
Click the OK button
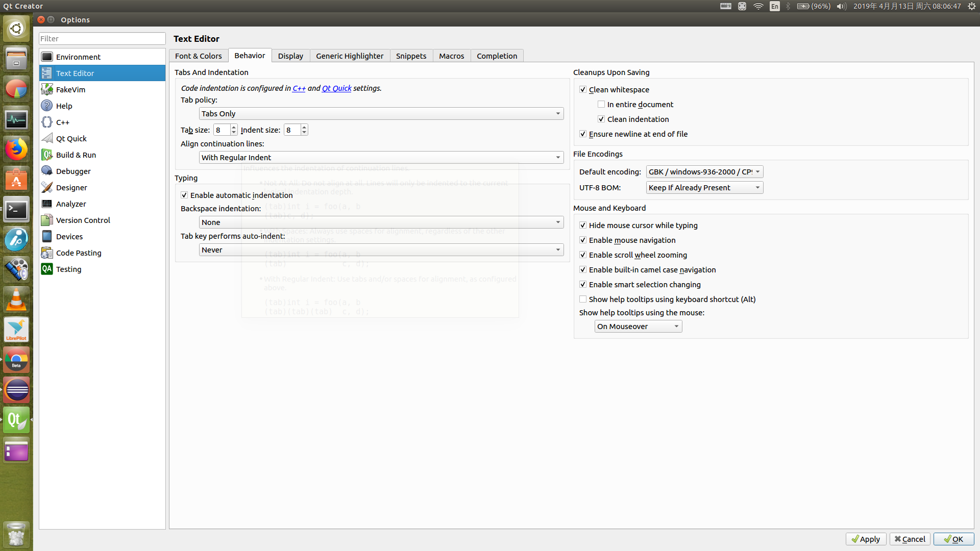tap(953, 539)
